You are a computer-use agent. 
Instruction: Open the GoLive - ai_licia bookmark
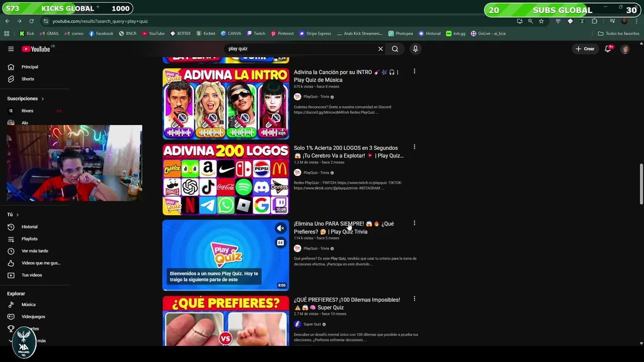click(x=488, y=34)
